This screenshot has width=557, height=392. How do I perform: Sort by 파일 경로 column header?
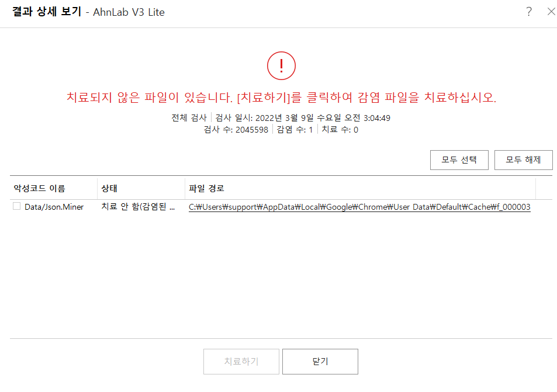pos(360,188)
